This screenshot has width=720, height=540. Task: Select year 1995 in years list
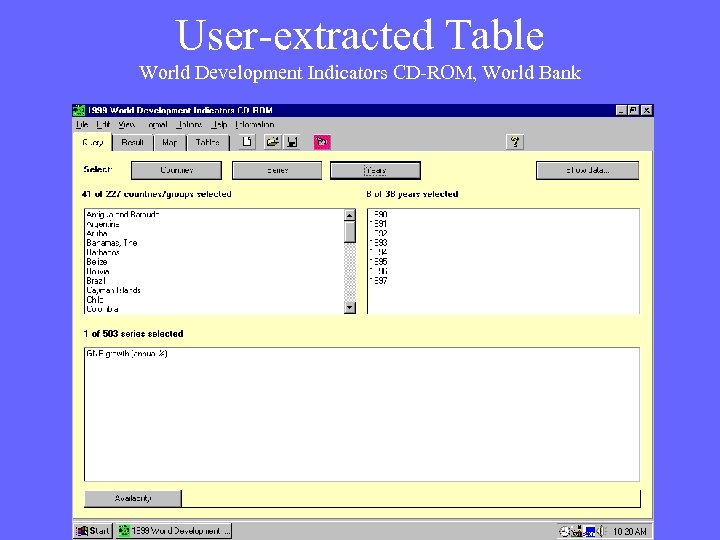tap(379, 262)
